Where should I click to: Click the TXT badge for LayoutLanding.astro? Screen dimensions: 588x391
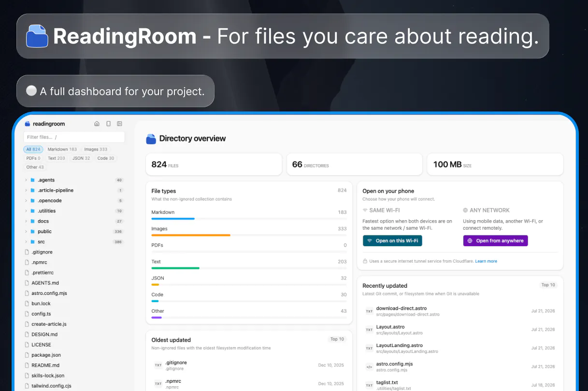coord(369,348)
